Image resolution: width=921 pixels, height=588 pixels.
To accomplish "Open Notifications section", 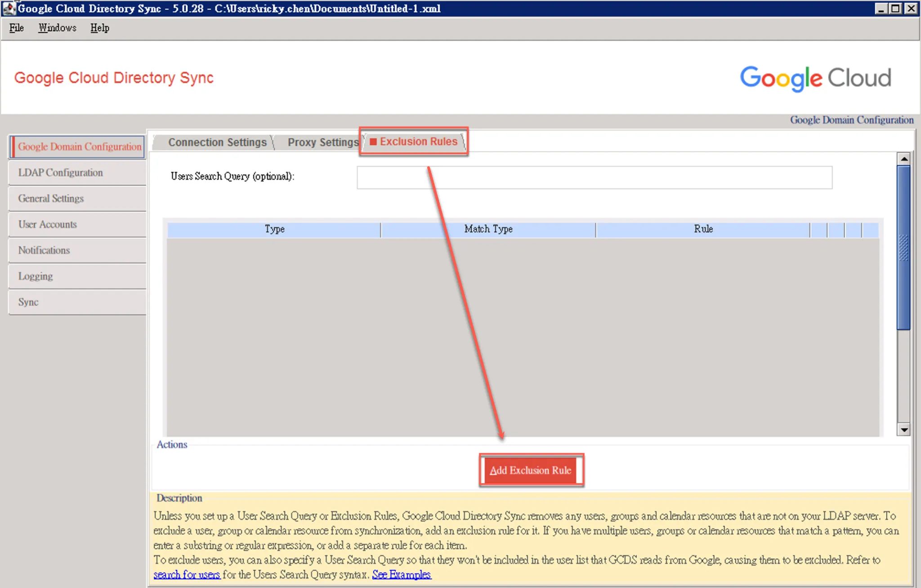I will tap(77, 250).
